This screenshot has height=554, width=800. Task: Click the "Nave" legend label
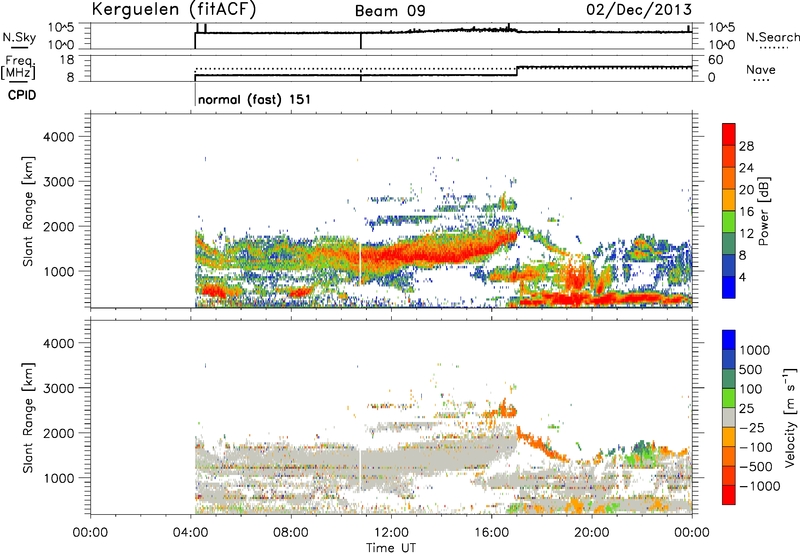coord(761,70)
